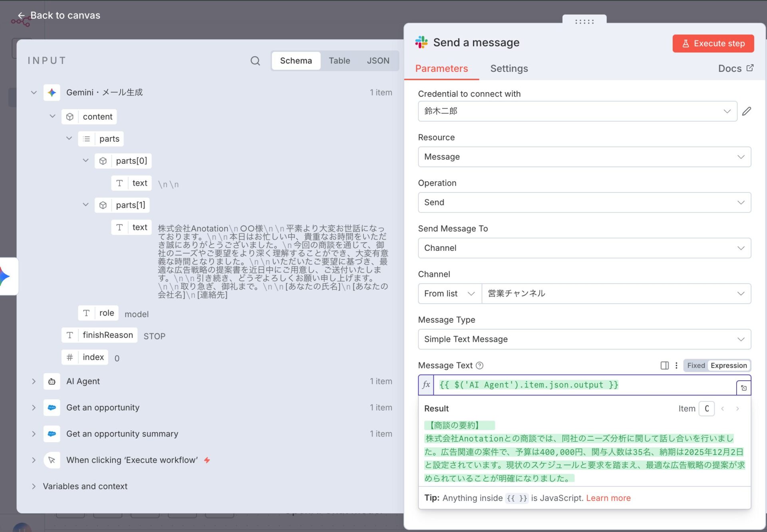Screen dimensions: 767x532
Task: Open the Message Type dropdown
Action: 584,339
